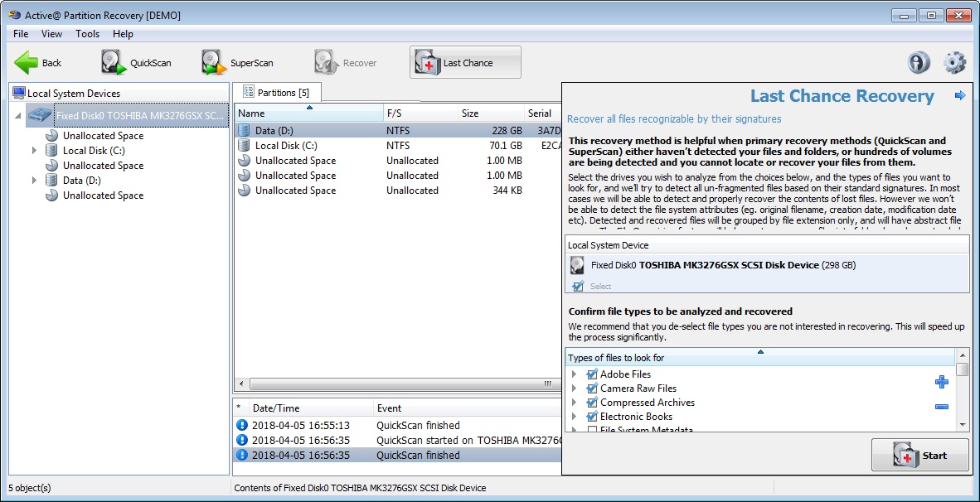Click the Last Chance toolbar button
Image resolution: width=980 pixels, height=502 pixels.
click(x=465, y=63)
